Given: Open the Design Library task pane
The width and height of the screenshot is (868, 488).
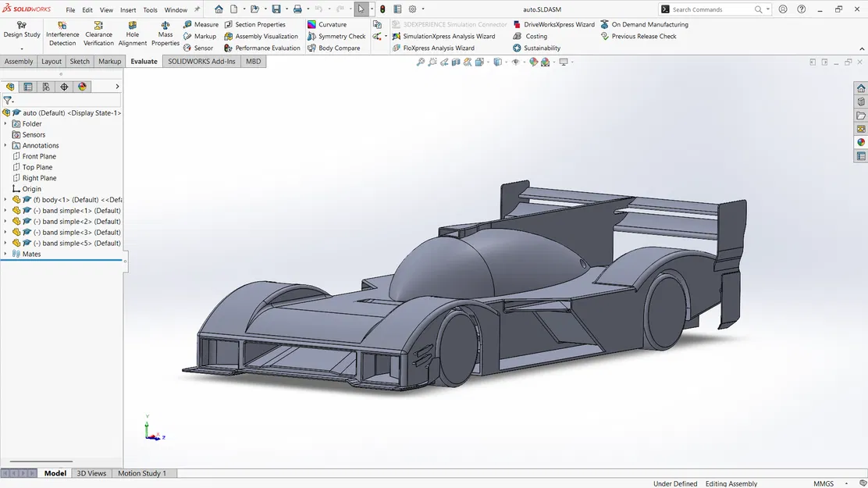Looking at the screenshot, I should pos(861,102).
